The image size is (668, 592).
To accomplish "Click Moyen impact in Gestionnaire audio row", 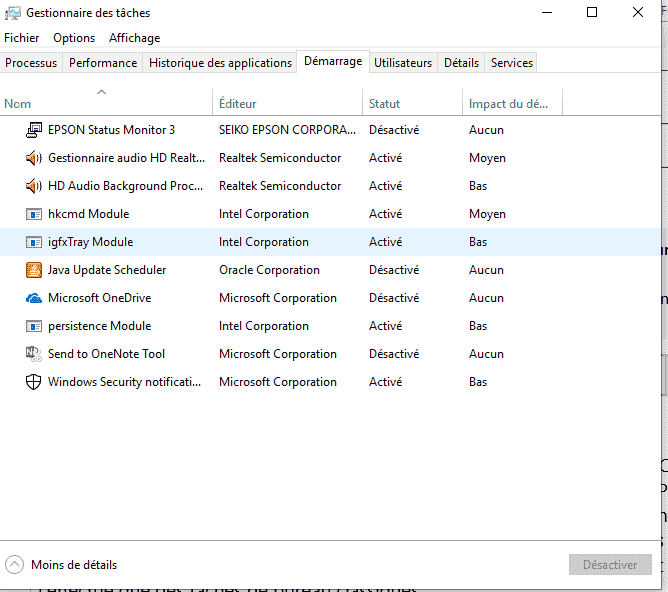I will pos(487,158).
